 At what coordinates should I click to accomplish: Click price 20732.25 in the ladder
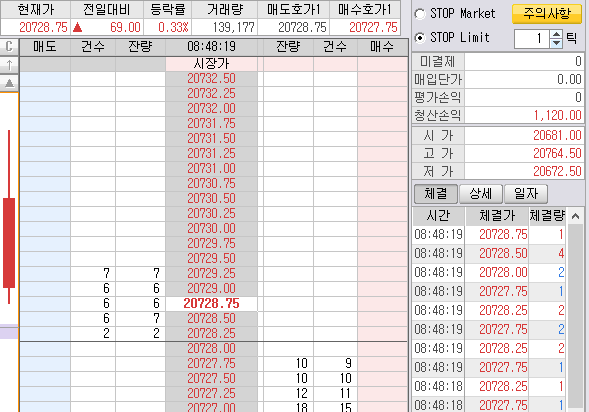pyautogui.click(x=211, y=94)
